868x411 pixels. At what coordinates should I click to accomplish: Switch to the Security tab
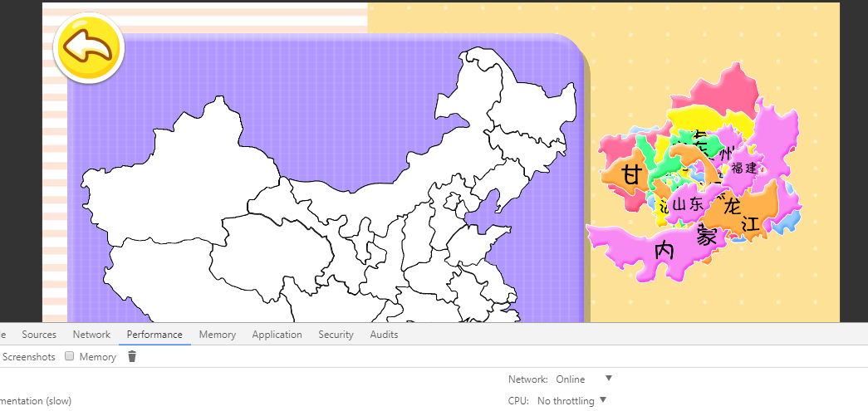pos(336,335)
